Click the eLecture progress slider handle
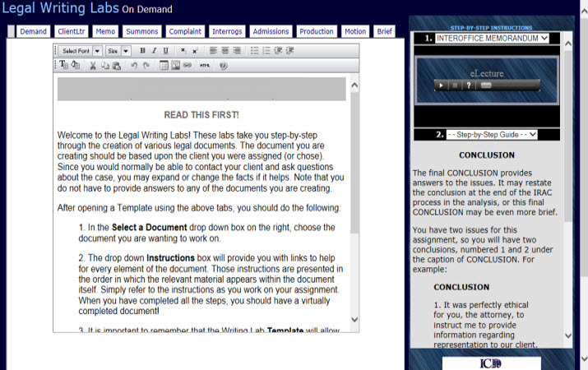Image resolution: width=588 pixels, height=370 pixels. pos(486,86)
